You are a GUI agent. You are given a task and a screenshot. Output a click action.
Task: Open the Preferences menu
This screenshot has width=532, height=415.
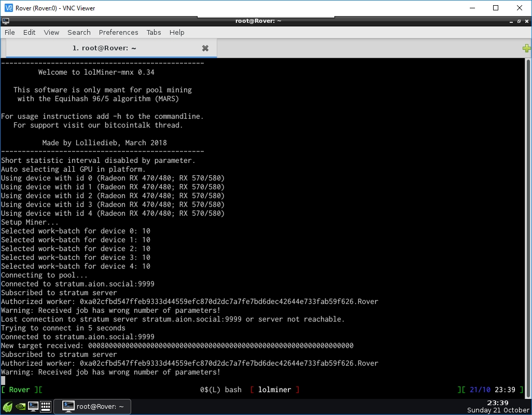[x=118, y=32]
